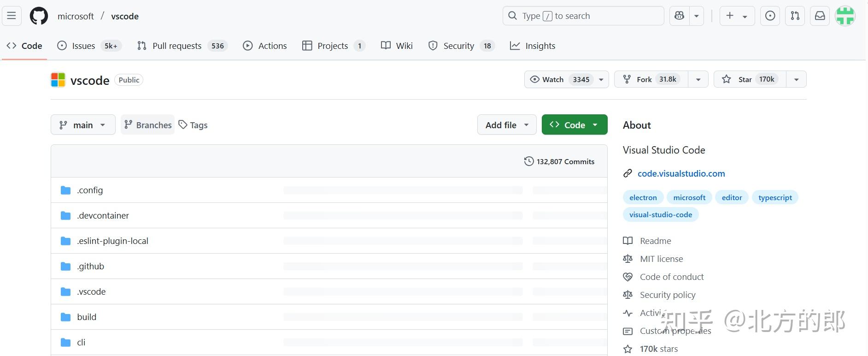Screen dimensions: 868x356
Task: Open the code.visualstudio.com link
Action: tap(681, 173)
